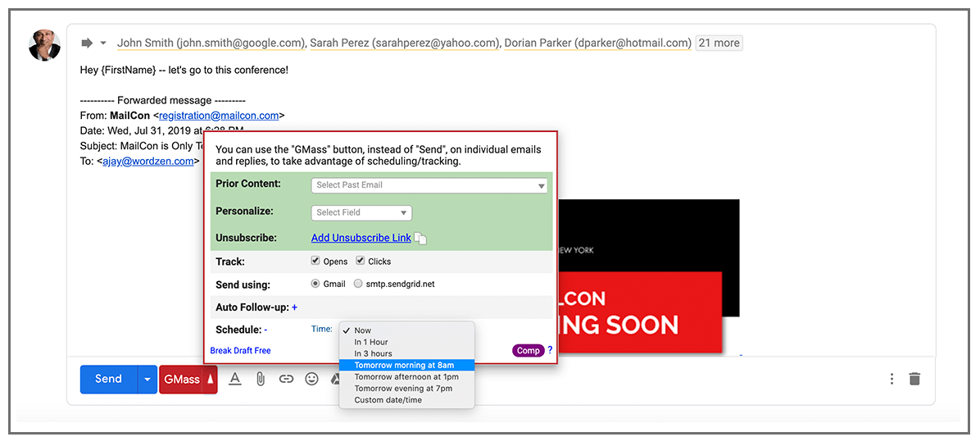Attach a file with the paperclip icon
The image size is (980, 446).
click(261, 379)
